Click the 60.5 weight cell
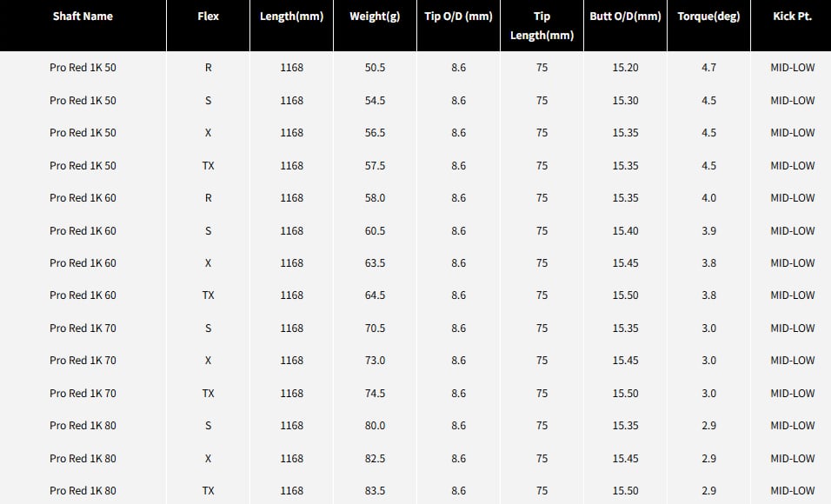Image resolution: width=831 pixels, height=504 pixels. (375, 231)
